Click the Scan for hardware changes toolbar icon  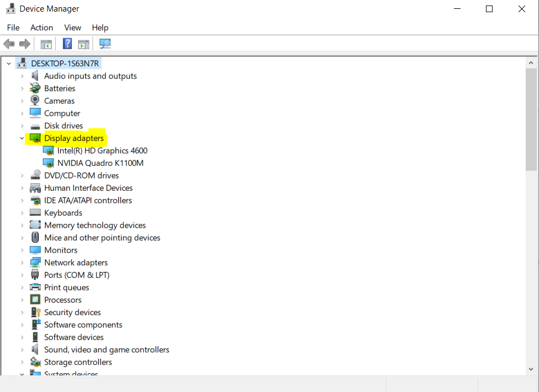(x=105, y=44)
